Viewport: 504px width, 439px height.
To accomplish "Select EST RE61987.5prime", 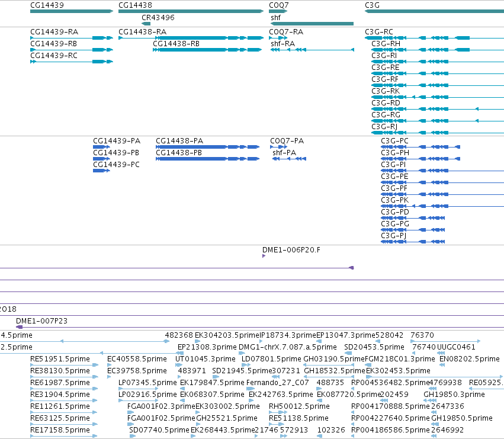I will 60,383.
